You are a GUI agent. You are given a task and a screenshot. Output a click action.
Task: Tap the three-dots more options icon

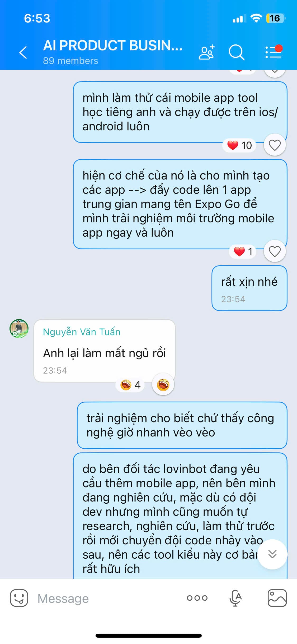pos(197,598)
